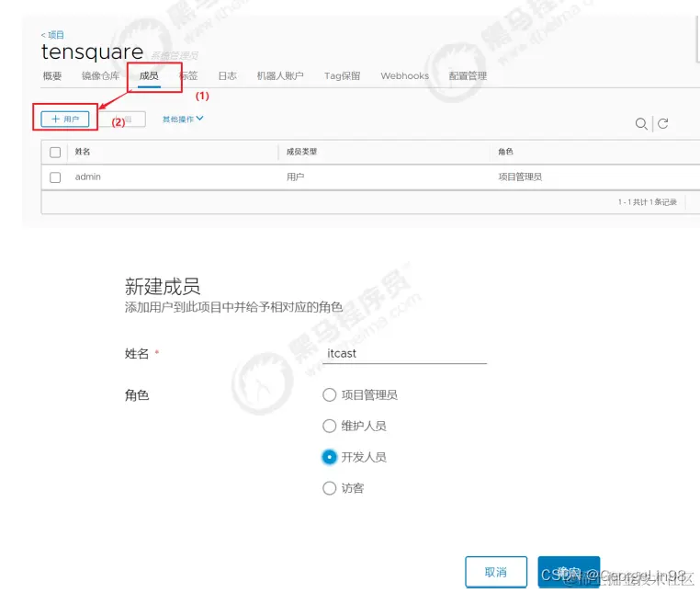This screenshot has width=700, height=593.
Task: Click the 用户 member type cell
Action: tap(295, 177)
